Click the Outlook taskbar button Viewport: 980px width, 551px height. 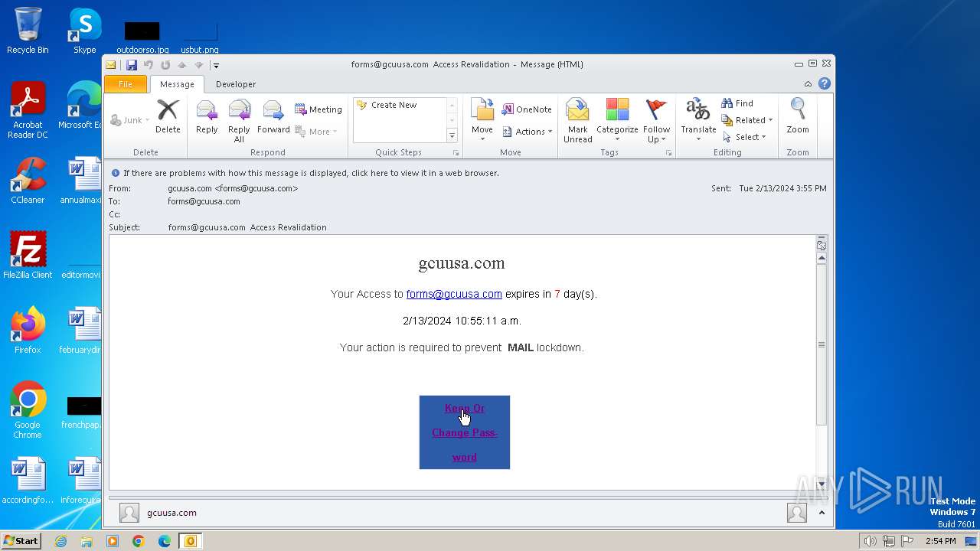(x=190, y=541)
